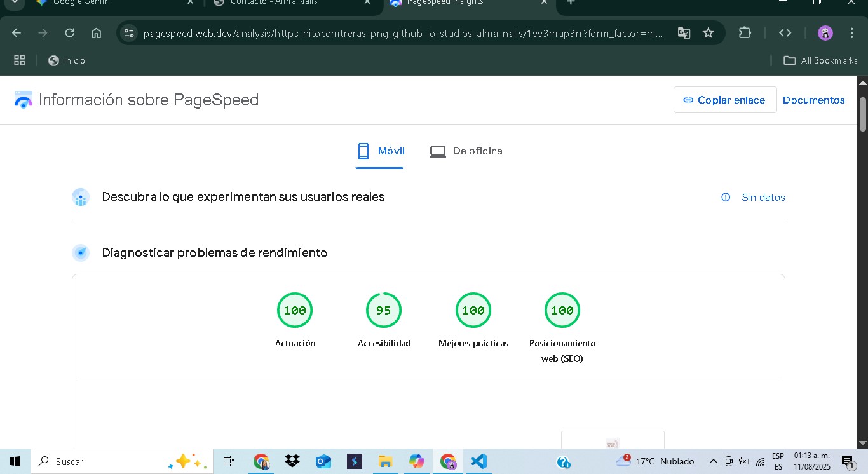This screenshot has width=868, height=474.
Task: Open the apps grid in bookmarks bar
Action: pyautogui.click(x=20, y=60)
